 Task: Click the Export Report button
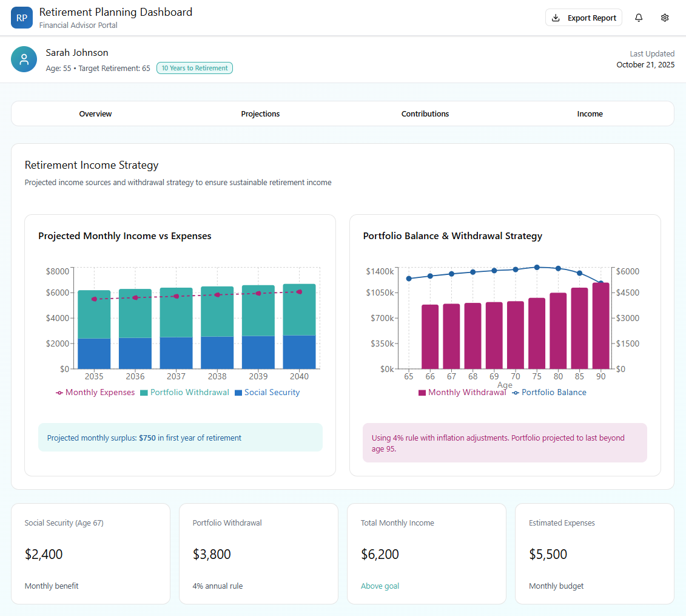click(583, 18)
